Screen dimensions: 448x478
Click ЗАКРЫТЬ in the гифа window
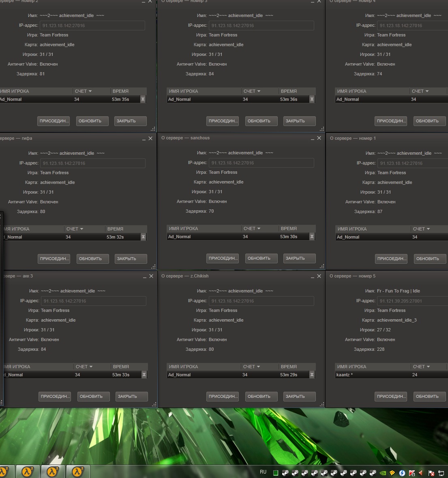coord(131,259)
